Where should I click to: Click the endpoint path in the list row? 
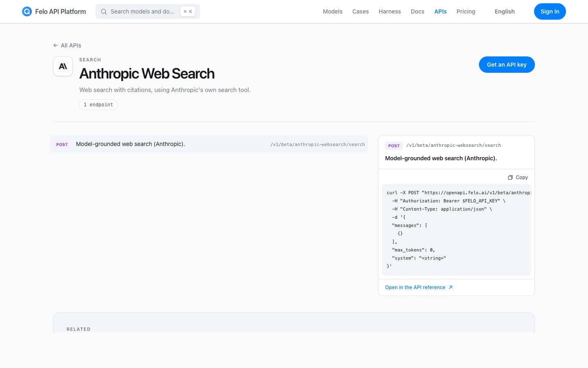318,144
